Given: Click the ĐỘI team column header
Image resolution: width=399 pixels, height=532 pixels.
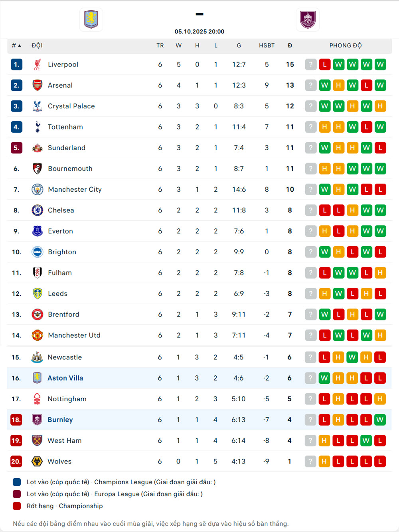Looking at the screenshot, I should (x=37, y=46).
